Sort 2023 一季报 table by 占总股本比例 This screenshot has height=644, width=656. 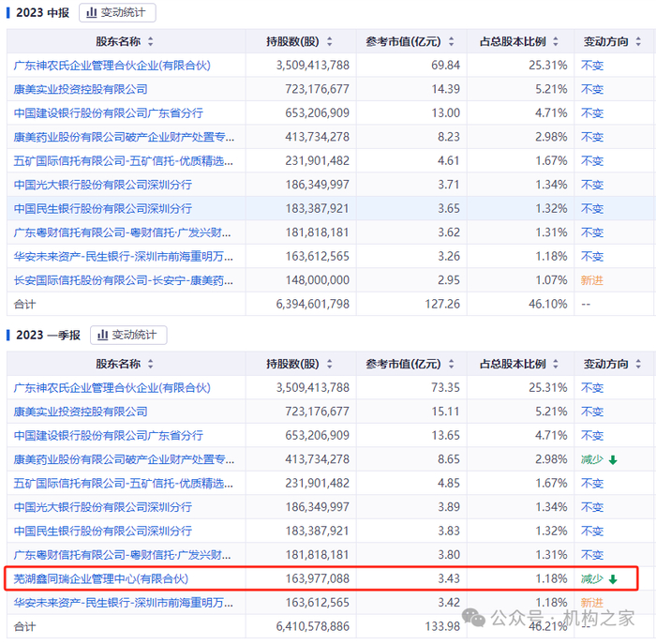pyautogui.click(x=555, y=364)
